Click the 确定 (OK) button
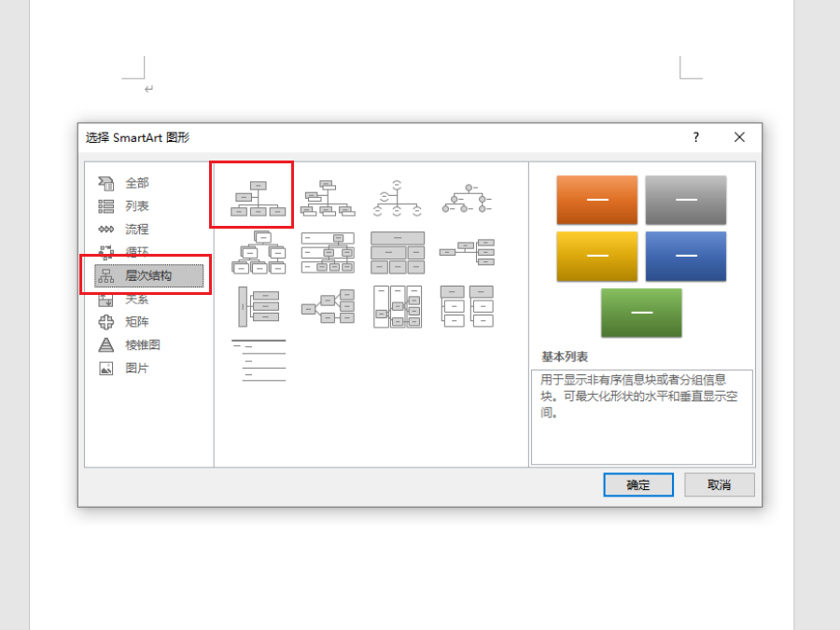The image size is (840, 630). (638, 485)
